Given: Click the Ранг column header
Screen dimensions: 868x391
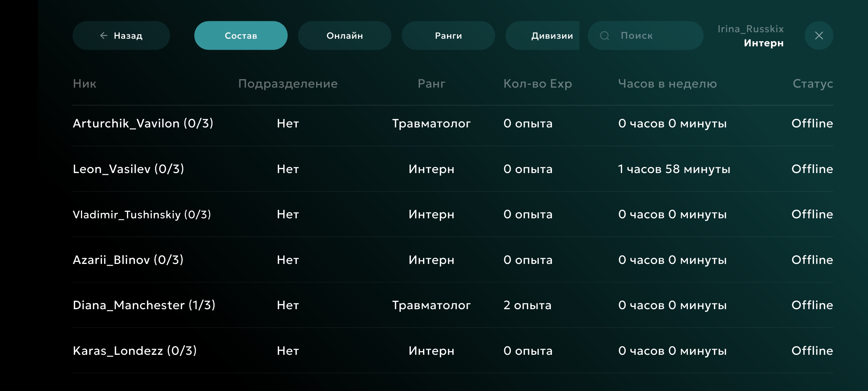Looking at the screenshot, I should tap(431, 84).
